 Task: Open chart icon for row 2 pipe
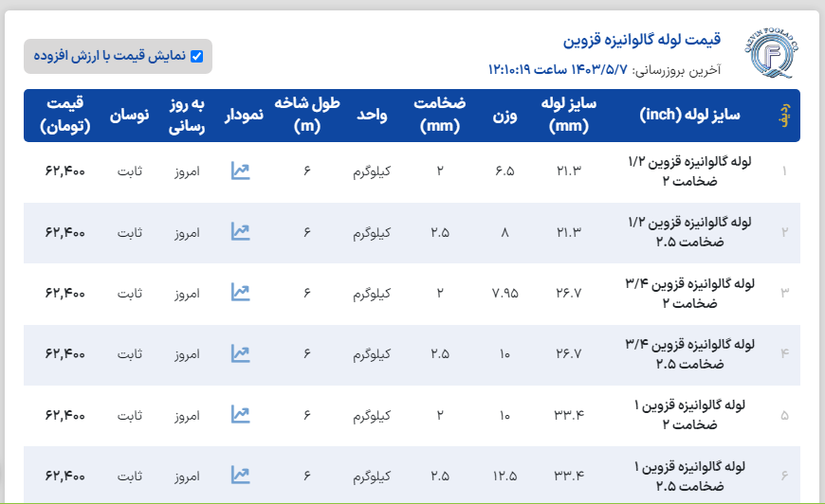240,232
